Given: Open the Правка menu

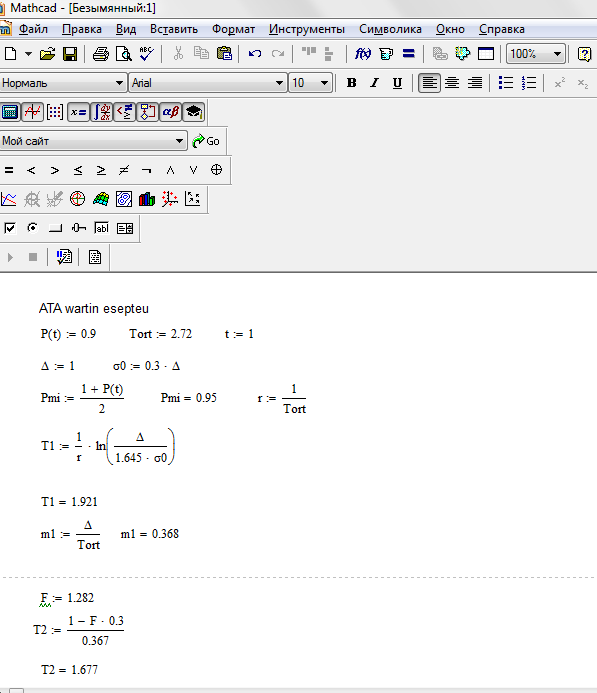Looking at the screenshot, I should [x=82, y=29].
